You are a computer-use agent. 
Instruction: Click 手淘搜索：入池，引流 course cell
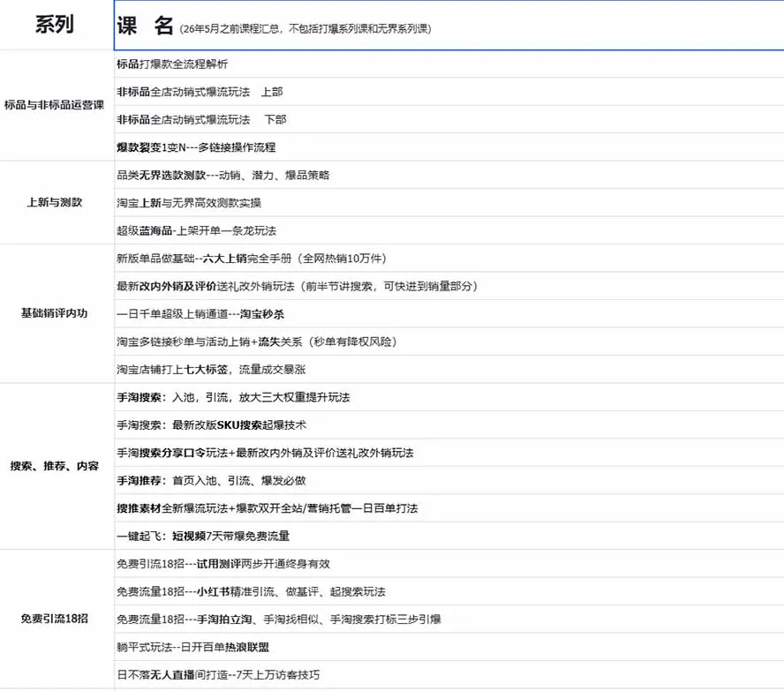(449, 397)
